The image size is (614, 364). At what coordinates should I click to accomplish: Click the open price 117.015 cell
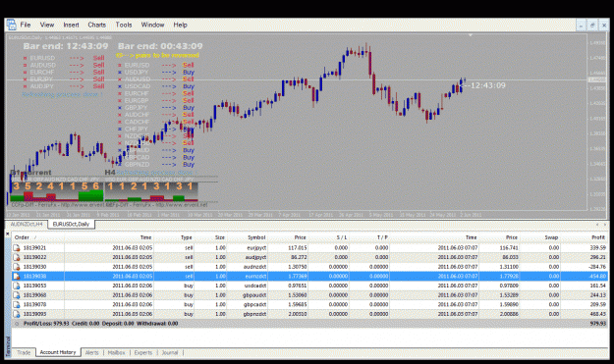coord(298,248)
